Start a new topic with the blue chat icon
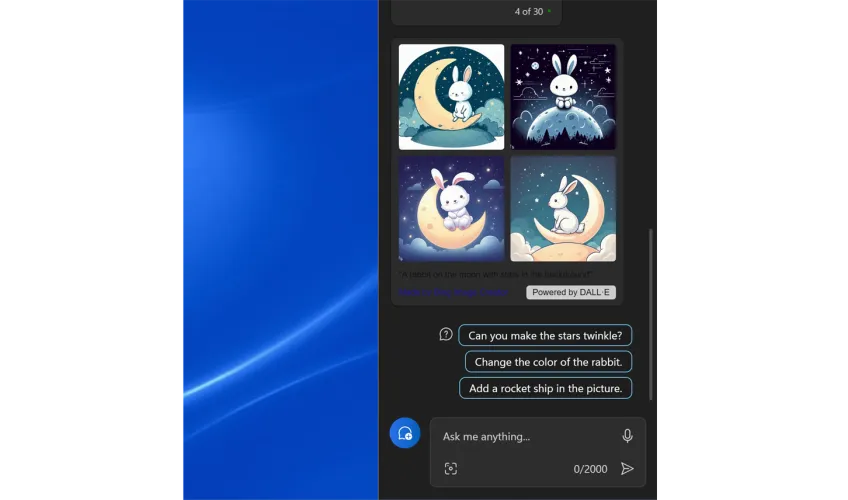The image size is (848, 500). (x=404, y=433)
